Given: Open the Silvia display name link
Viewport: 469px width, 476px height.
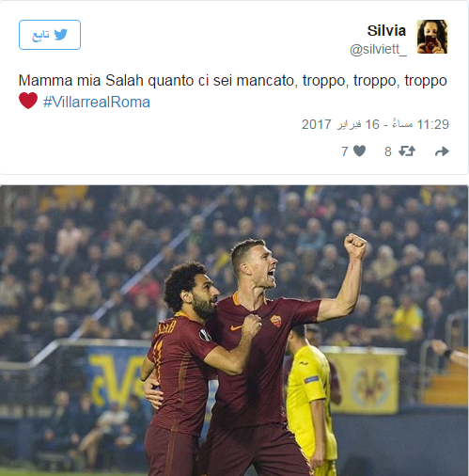Looking at the screenshot, I should 386,31.
